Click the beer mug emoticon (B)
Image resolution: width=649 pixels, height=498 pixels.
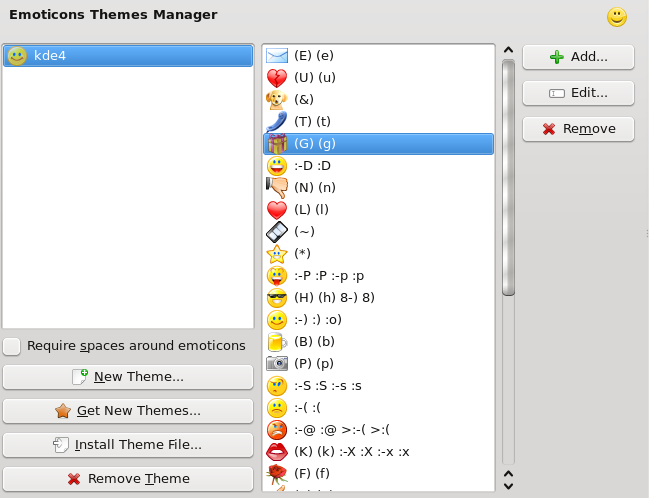point(277,342)
